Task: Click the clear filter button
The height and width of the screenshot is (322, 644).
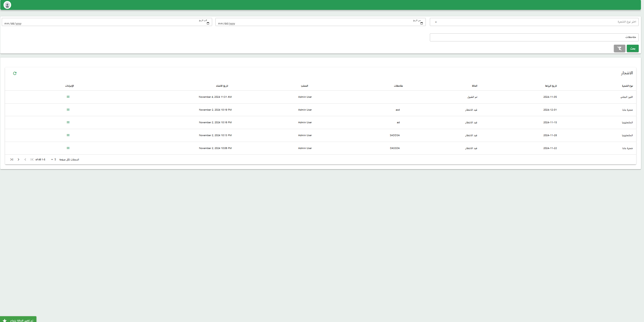Action: (619, 48)
